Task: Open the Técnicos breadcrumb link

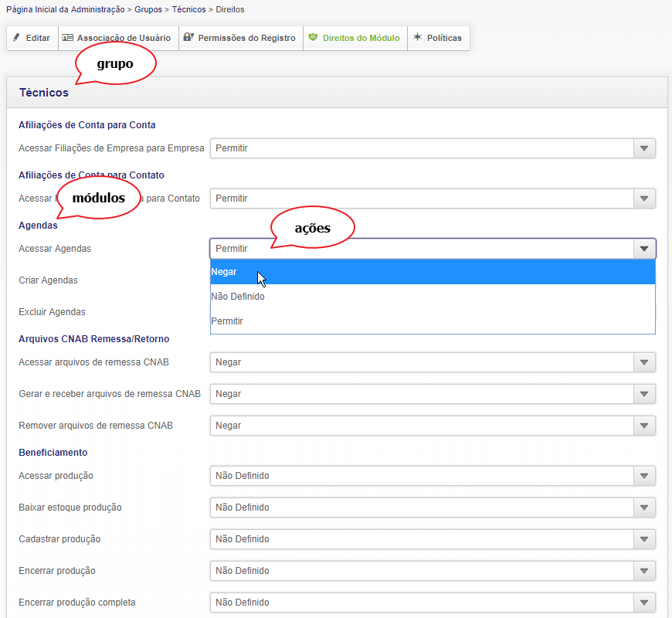Action: (x=188, y=10)
